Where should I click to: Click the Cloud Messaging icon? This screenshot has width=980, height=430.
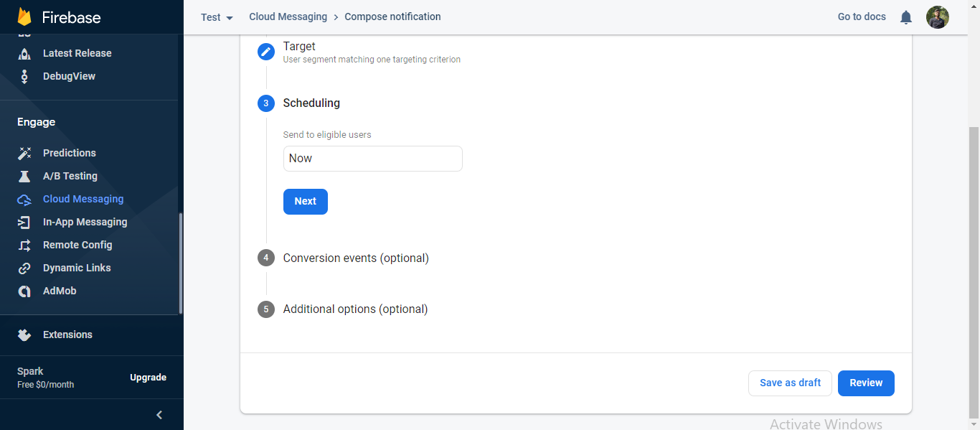[26, 199]
